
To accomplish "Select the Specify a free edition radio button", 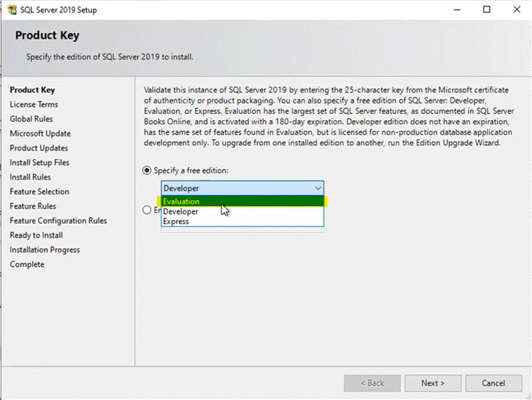I will [x=146, y=170].
